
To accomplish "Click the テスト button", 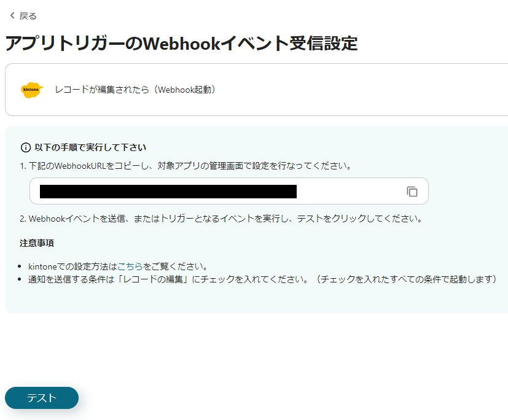I will point(41,398).
